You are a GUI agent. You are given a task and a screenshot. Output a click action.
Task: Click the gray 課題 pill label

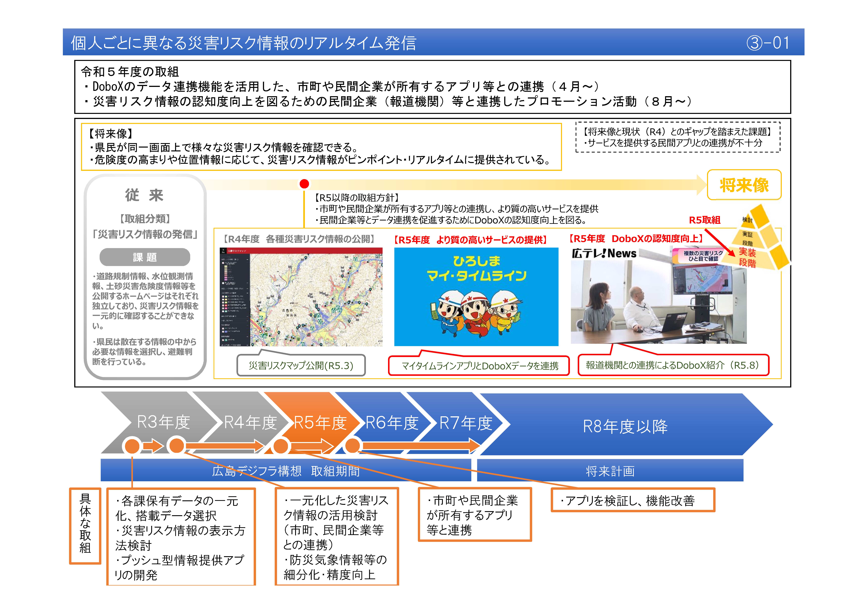coord(145,257)
